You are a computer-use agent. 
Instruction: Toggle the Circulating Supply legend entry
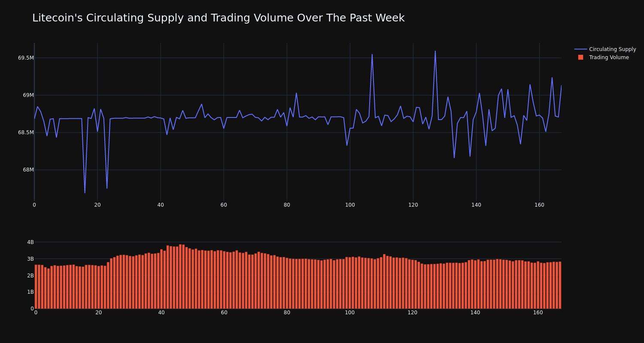(x=605, y=49)
